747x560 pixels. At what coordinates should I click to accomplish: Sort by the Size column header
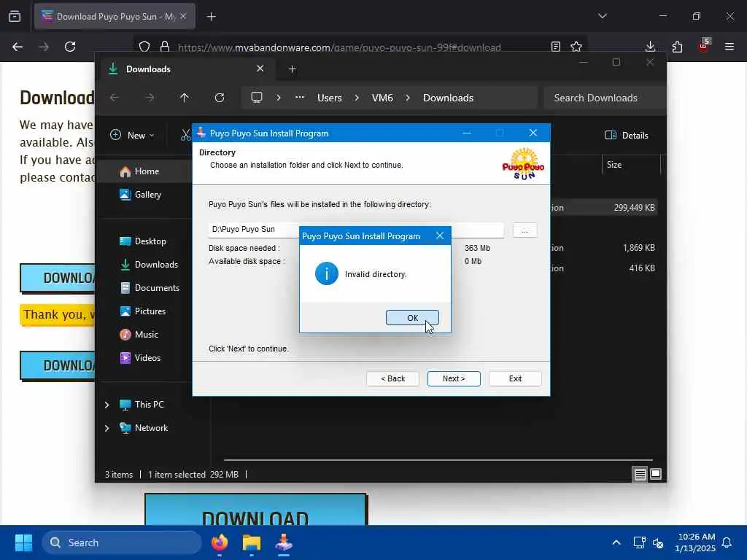click(x=631, y=165)
